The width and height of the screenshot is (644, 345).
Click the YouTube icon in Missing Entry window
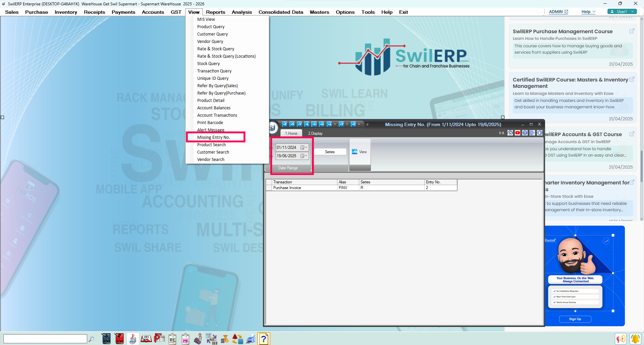[x=518, y=133]
